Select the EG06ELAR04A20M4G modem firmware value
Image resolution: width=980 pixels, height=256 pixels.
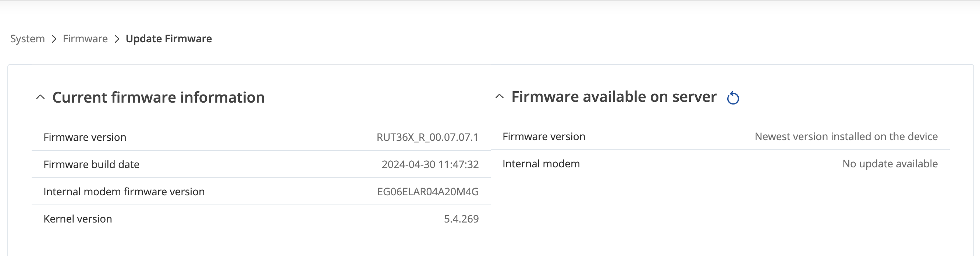pos(427,192)
